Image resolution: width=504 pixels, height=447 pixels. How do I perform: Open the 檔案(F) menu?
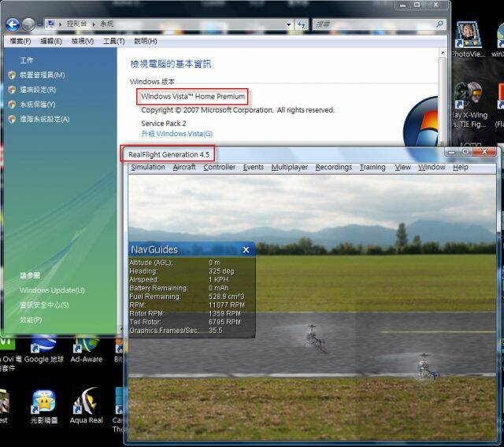(x=20, y=41)
